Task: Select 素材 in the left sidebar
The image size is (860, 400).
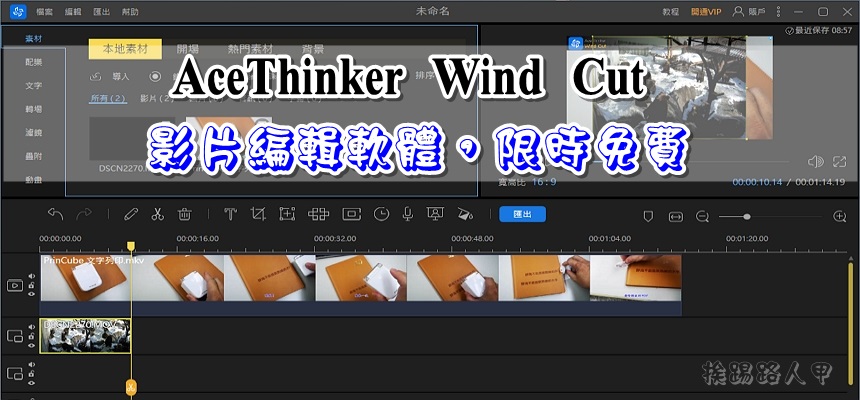Action: click(x=33, y=38)
